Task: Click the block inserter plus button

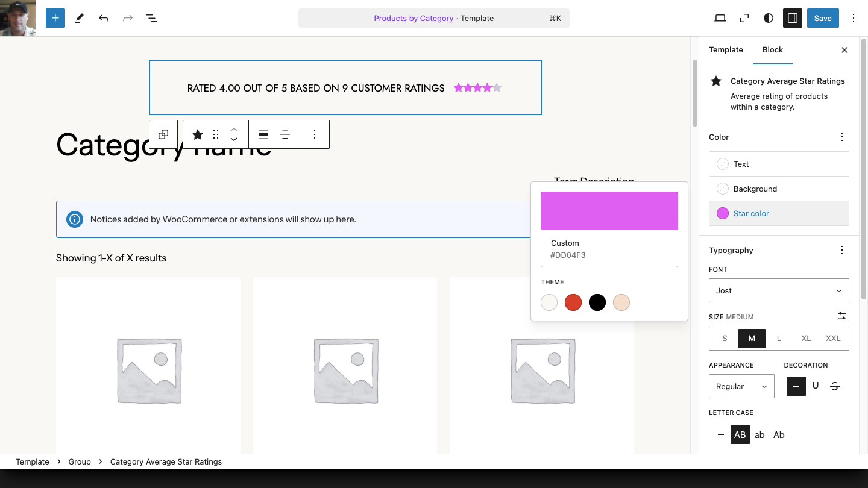Action: pyautogui.click(x=55, y=18)
